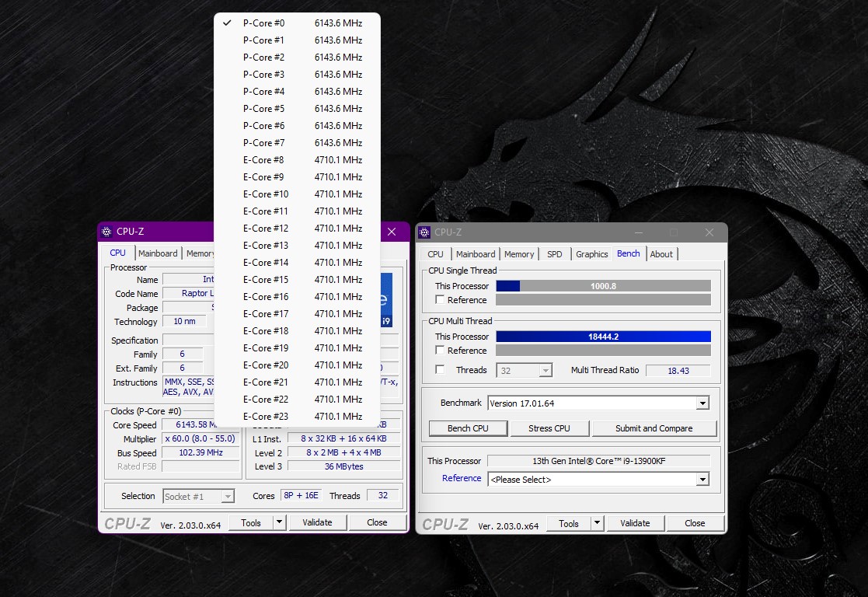
Task: Select E-Core #16 entry
Action: [x=298, y=297]
